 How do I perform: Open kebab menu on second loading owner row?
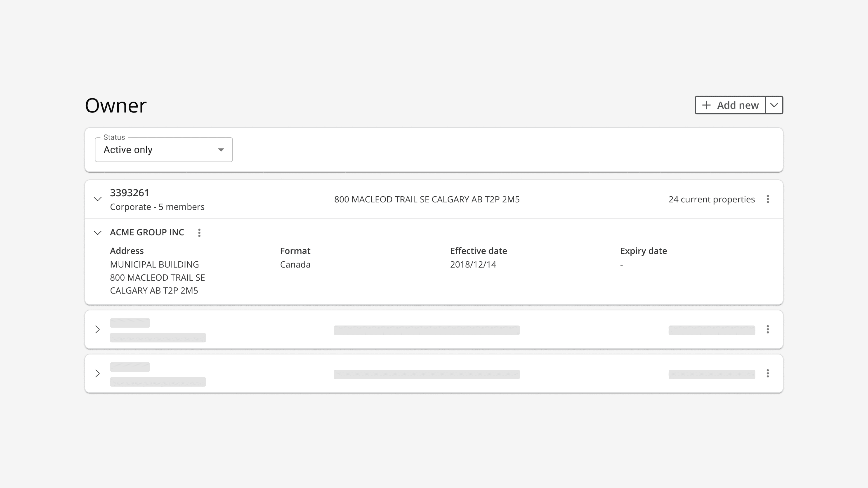(768, 329)
